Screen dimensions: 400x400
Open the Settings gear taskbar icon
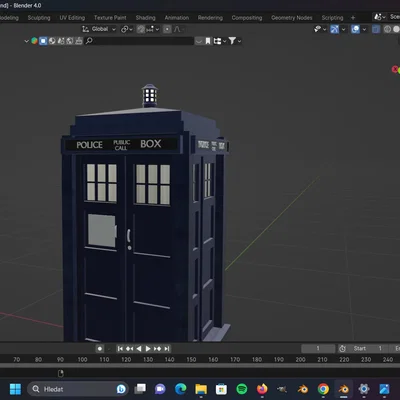click(x=364, y=389)
